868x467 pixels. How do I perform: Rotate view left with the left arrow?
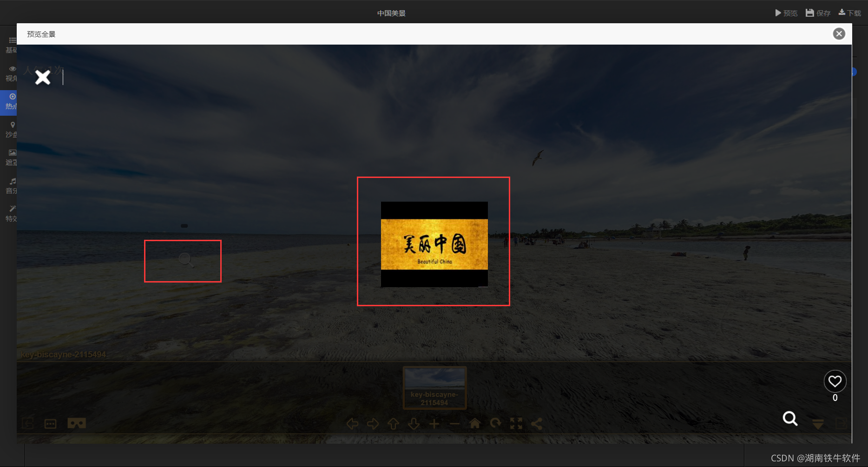pyautogui.click(x=352, y=424)
